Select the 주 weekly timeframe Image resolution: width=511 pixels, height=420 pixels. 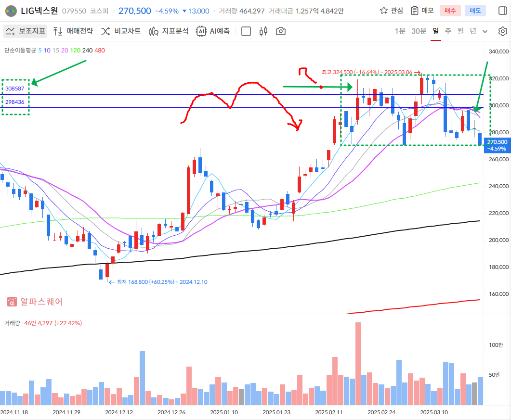(448, 31)
